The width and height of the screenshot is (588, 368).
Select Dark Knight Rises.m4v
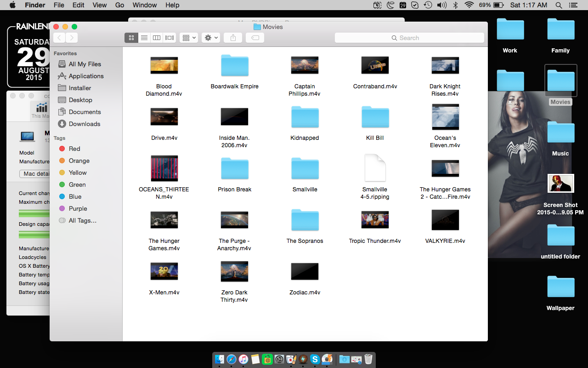pyautogui.click(x=445, y=65)
